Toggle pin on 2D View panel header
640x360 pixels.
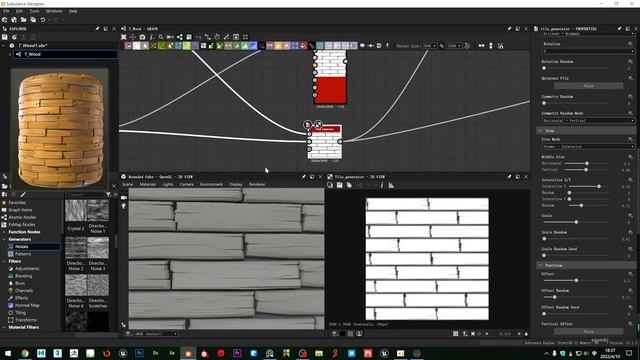(x=509, y=177)
